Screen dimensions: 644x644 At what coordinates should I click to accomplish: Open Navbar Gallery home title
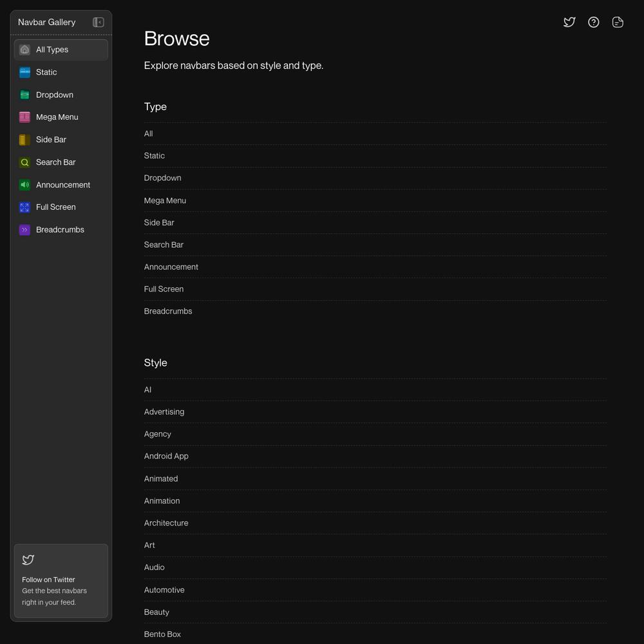pyautogui.click(x=47, y=22)
